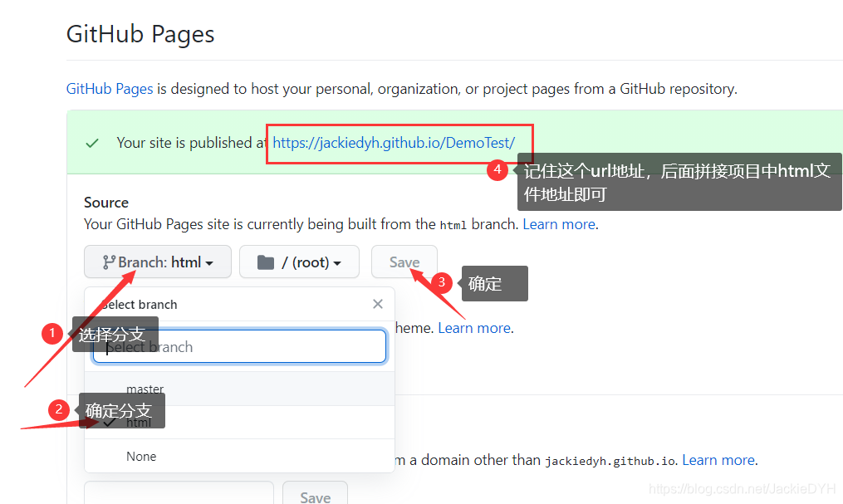This screenshot has height=504, width=843.
Task: Open Learn more link after html branch text
Action: click(x=559, y=224)
